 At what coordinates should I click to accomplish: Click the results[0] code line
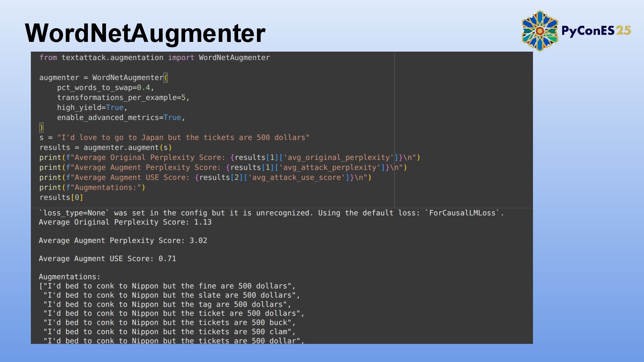click(x=61, y=197)
